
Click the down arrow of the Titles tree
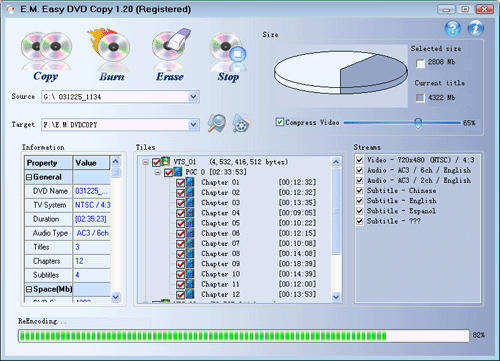(x=336, y=296)
